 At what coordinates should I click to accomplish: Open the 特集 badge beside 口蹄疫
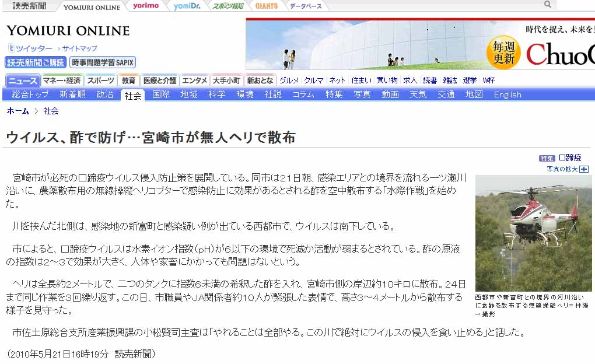pos(547,159)
